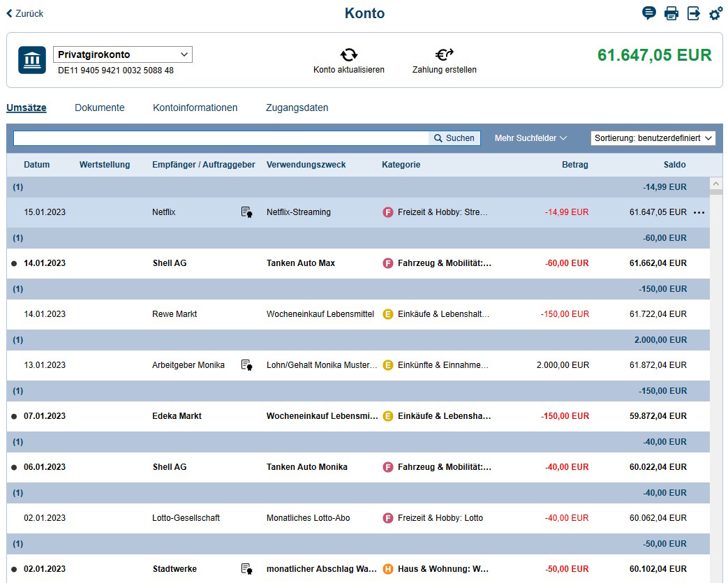Expand Mehr Suchfelder options
The image size is (728, 583).
point(530,138)
